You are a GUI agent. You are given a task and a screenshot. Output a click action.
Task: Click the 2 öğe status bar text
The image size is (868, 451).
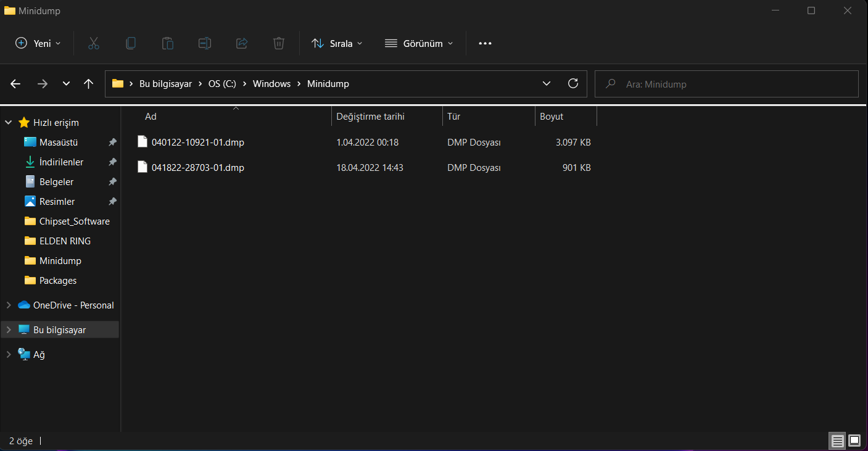pyautogui.click(x=21, y=441)
